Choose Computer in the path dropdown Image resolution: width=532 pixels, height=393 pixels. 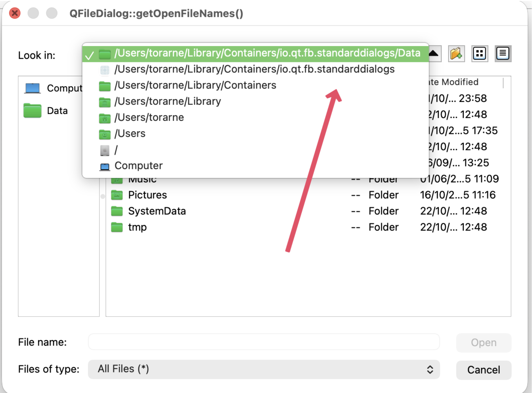click(x=138, y=166)
